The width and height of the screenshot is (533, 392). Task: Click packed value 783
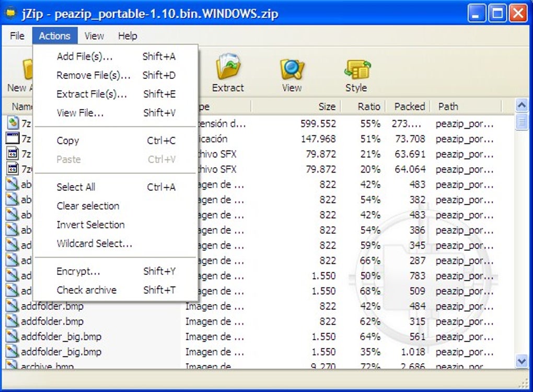tap(417, 276)
